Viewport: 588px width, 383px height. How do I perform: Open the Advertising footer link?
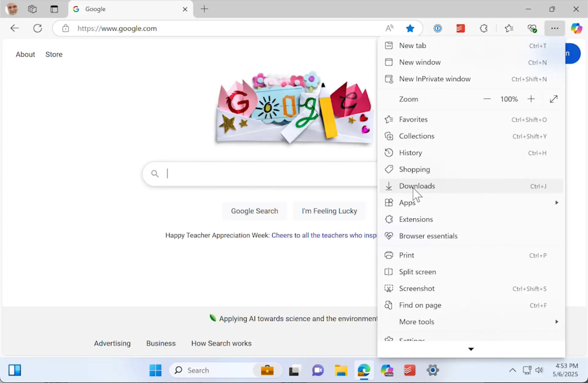pos(112,344)
